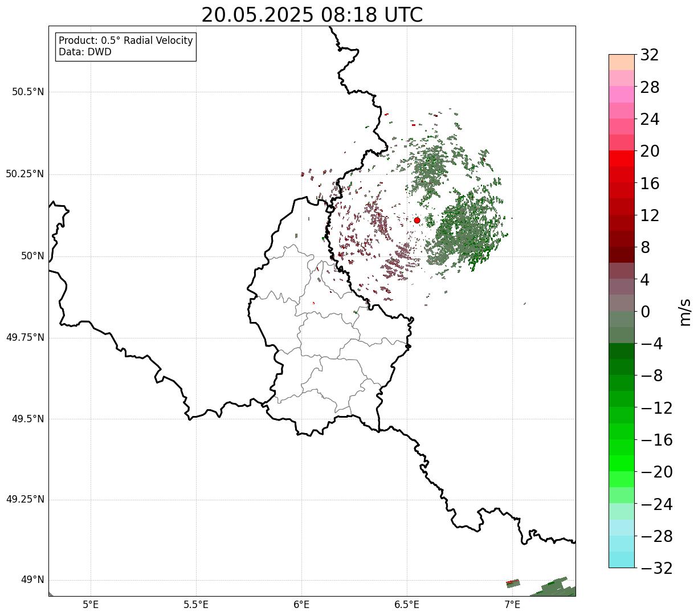698x616 pixels.
Task: Click the colorbar tick label −16
Action: pyautogui.click(x=656, y=440)
